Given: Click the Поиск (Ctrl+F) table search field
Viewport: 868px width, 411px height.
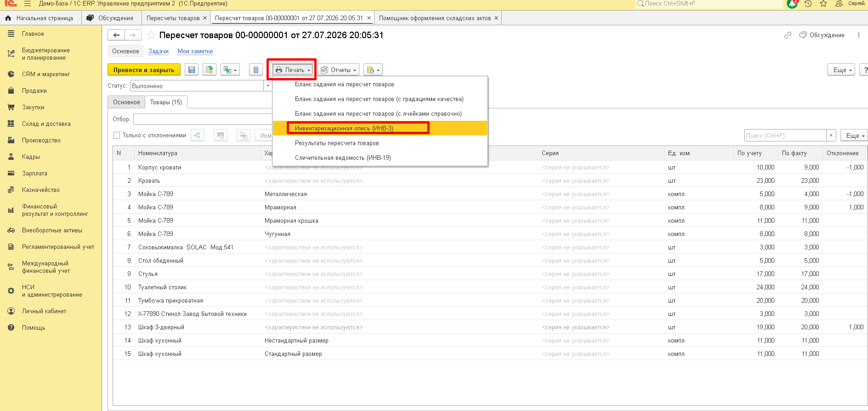Looking at the screenshot, I should (785, 135).
